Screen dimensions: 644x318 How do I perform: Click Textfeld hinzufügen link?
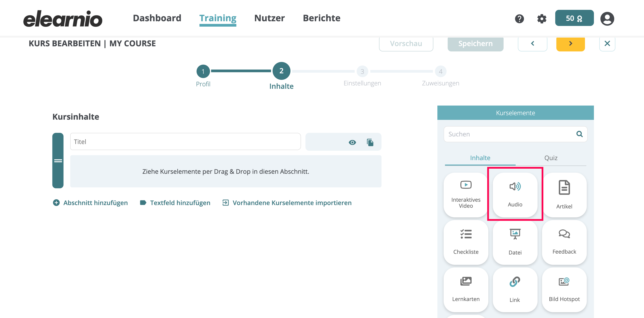[x=175, y=203]
